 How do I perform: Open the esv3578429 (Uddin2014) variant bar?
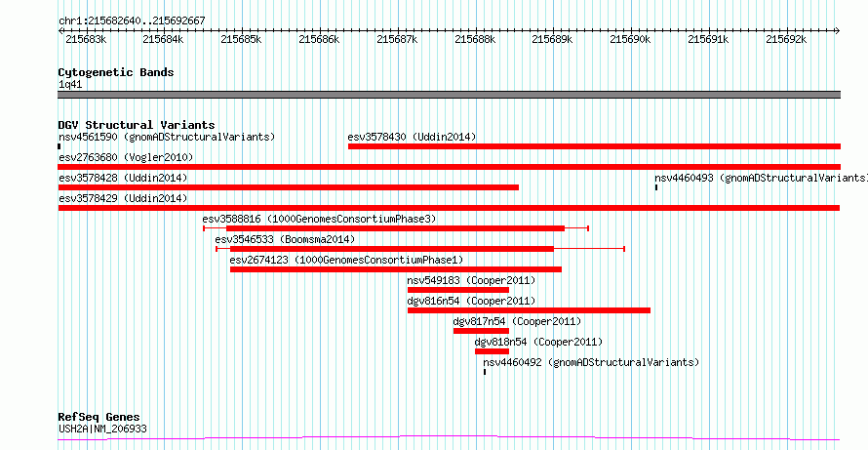(x=449, y=208)
